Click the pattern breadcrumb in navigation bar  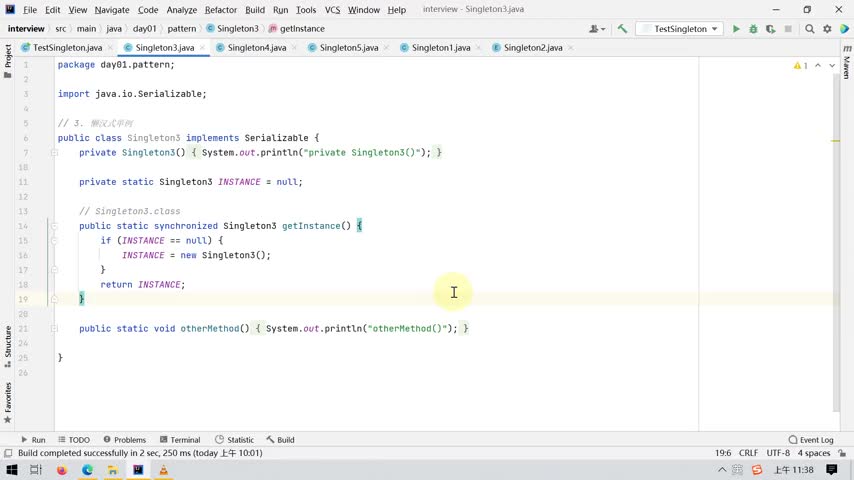coord(181,29)
